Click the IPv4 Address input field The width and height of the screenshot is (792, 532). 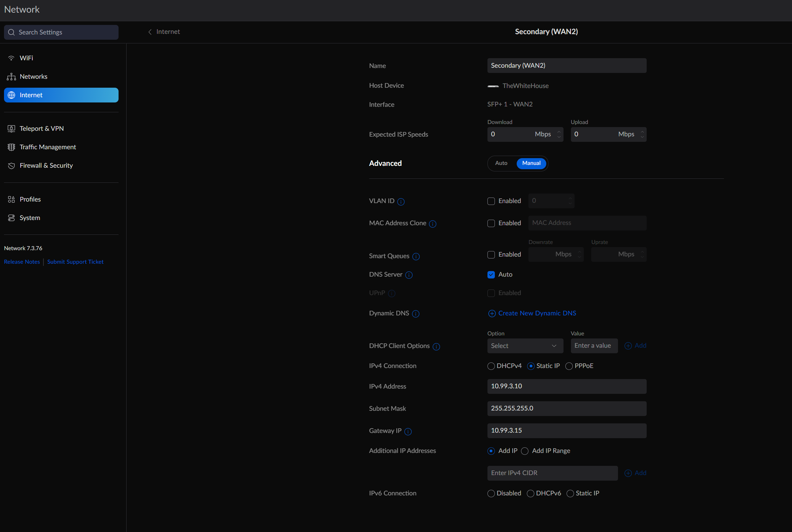click(x=567, y=386)
